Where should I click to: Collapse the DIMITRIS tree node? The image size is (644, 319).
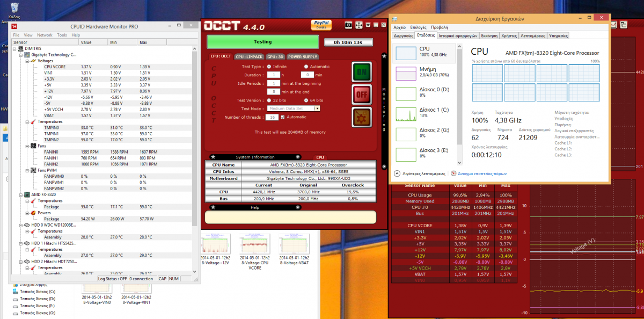[x=15, y=49]
